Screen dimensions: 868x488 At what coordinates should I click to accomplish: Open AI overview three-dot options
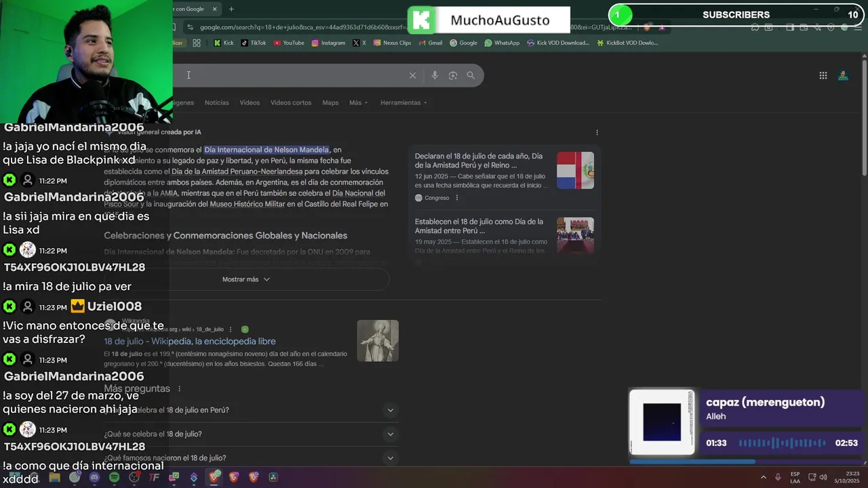[x=597, y=132]
